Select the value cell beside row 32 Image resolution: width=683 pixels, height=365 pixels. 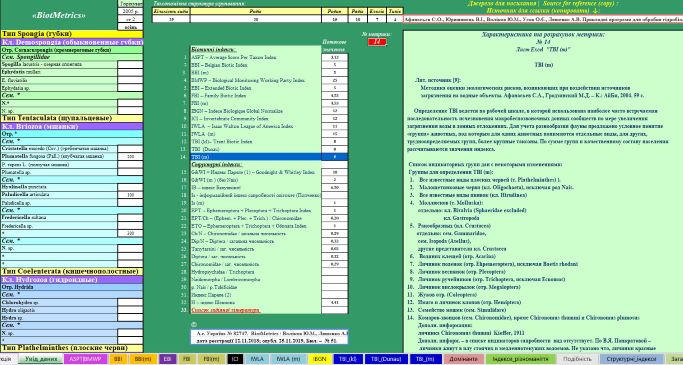pyautogui.click(x=335, y=302)
